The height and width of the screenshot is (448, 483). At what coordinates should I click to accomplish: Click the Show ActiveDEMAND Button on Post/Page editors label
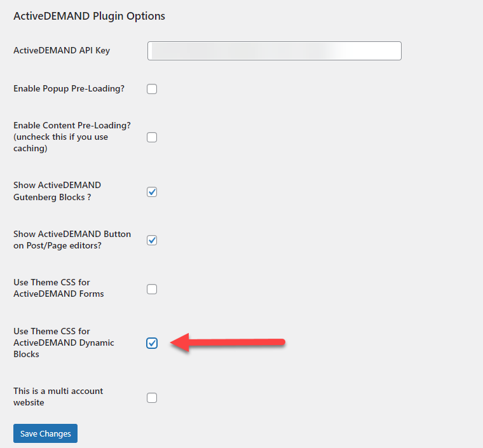pyautogui.click(x=72, y=240)
